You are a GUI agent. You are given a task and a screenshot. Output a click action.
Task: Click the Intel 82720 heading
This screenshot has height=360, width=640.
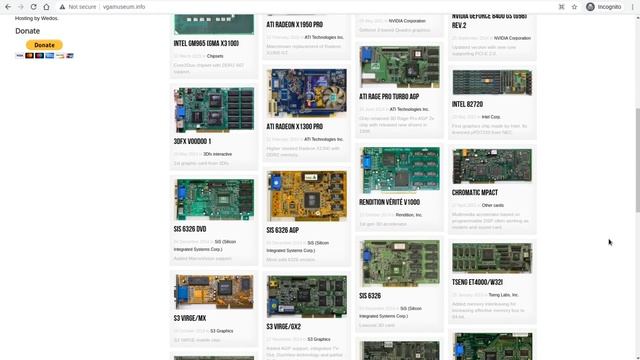tap(467, 104)
